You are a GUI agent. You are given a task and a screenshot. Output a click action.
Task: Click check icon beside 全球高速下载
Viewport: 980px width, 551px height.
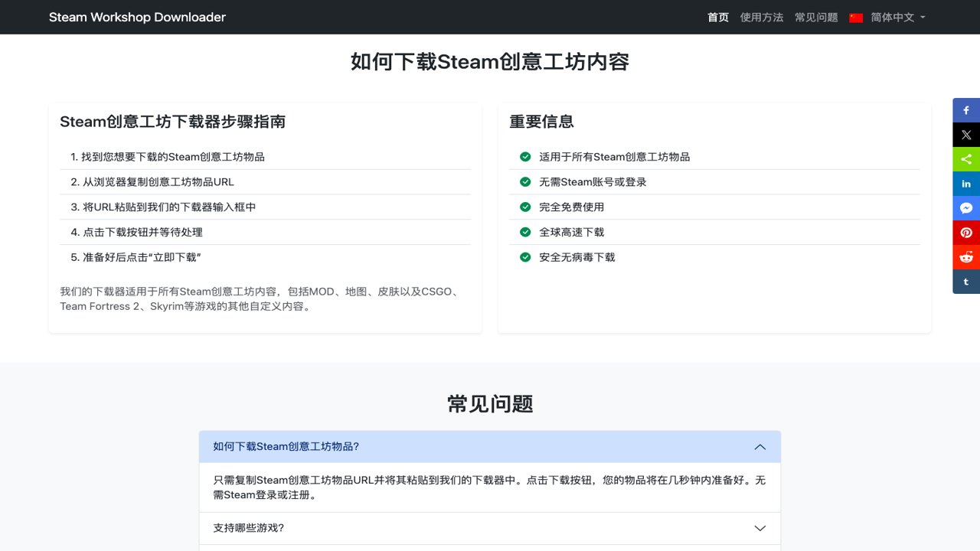(x=525, y=232)
